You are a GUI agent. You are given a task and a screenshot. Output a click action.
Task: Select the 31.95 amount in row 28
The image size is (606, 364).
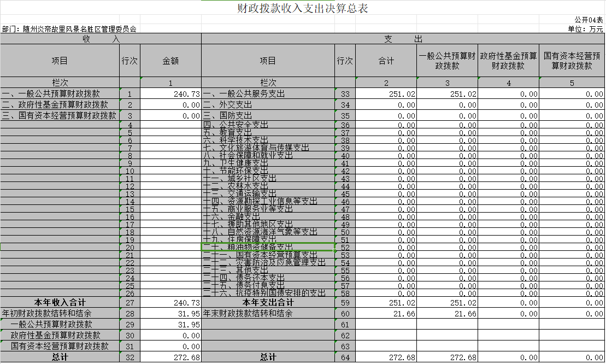pyautogui.click(x=170, y=313)
